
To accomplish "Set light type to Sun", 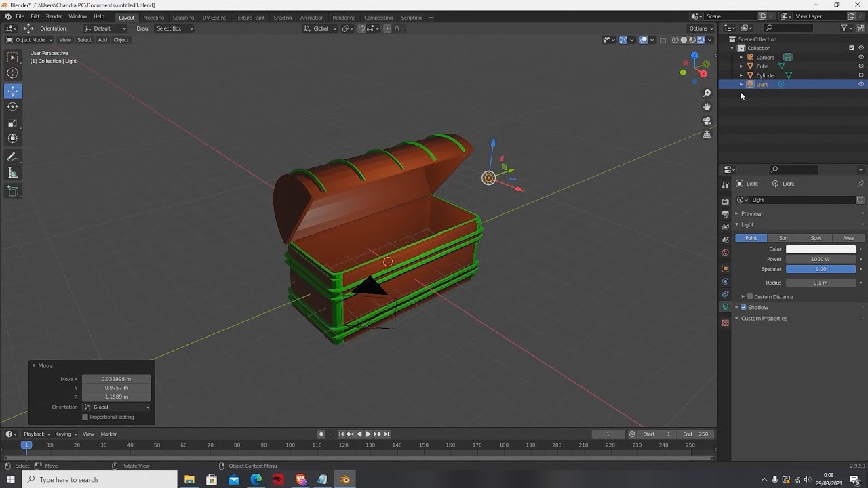I will click(783, 238).
